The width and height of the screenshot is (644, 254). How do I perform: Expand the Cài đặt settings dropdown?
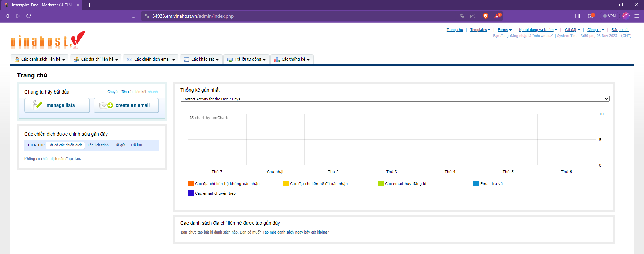pos(572,30)
